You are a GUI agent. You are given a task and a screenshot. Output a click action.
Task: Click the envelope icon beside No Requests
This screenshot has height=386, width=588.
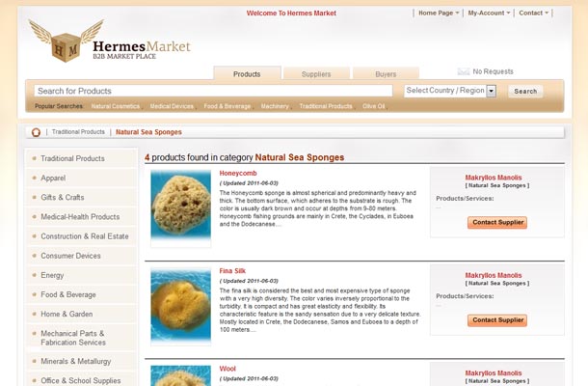[464, 71]
